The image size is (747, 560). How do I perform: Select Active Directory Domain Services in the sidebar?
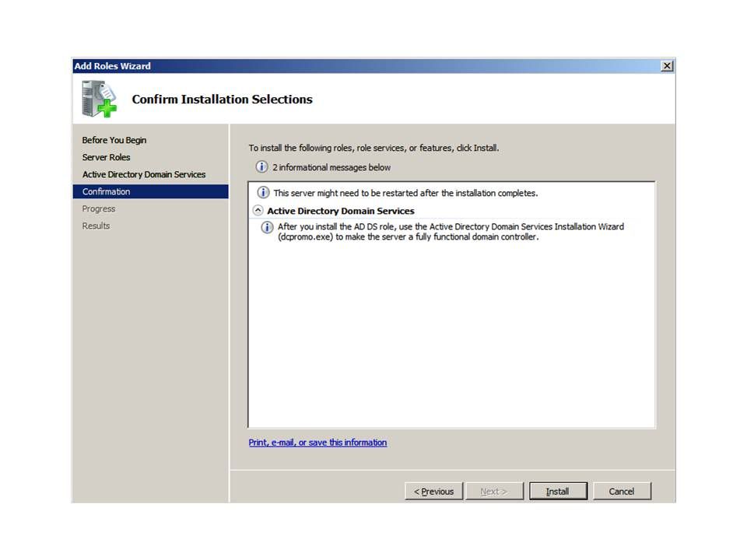[144, 174]
